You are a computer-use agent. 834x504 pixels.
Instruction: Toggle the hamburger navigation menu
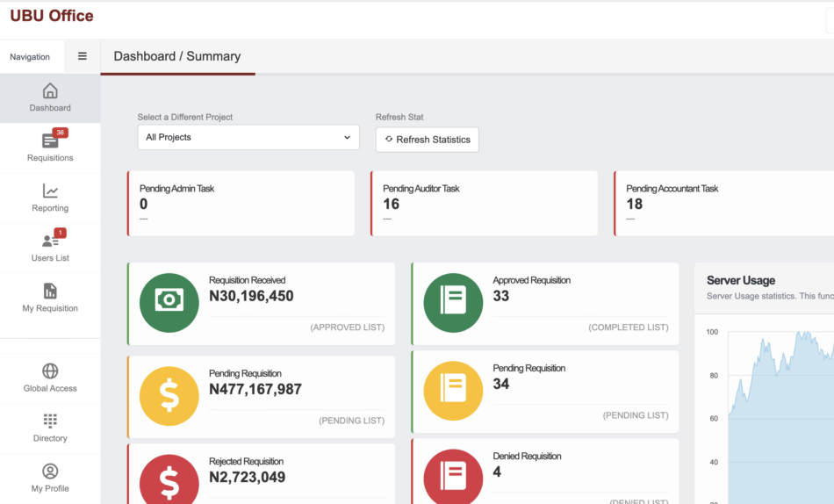pyautogui.click(x=83, y=56)
